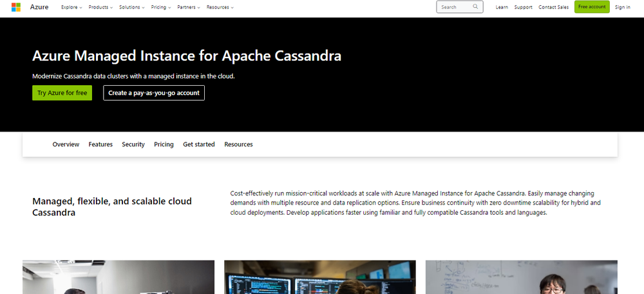644x294 pixels.
Task: Open the Azure home link
Action: [x=39, y=7]
